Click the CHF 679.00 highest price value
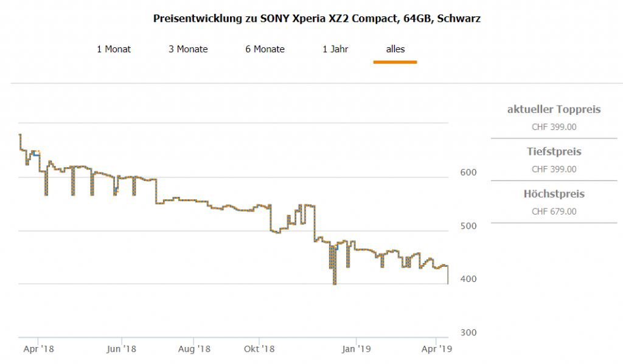The height and width of the screenshot is (364, 623). point(554,212)
